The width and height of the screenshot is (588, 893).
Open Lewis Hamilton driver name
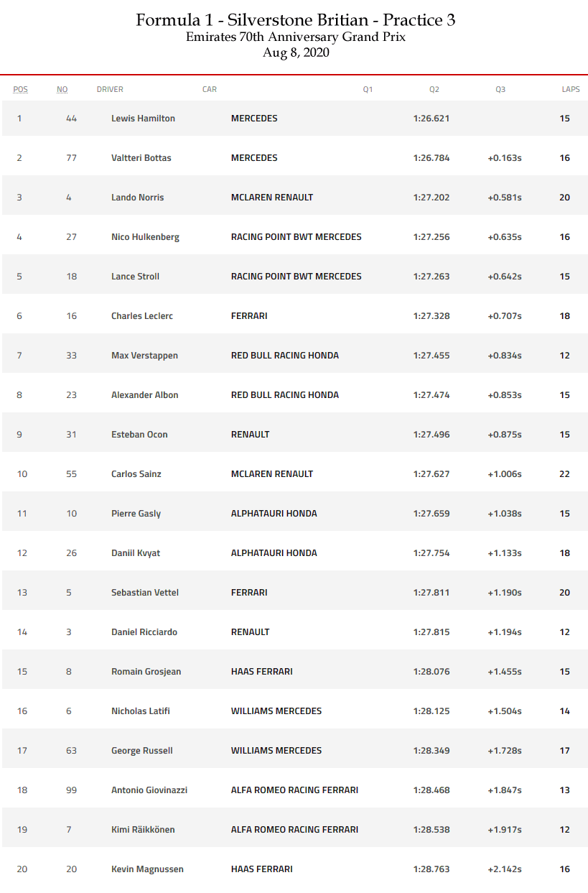143,119
